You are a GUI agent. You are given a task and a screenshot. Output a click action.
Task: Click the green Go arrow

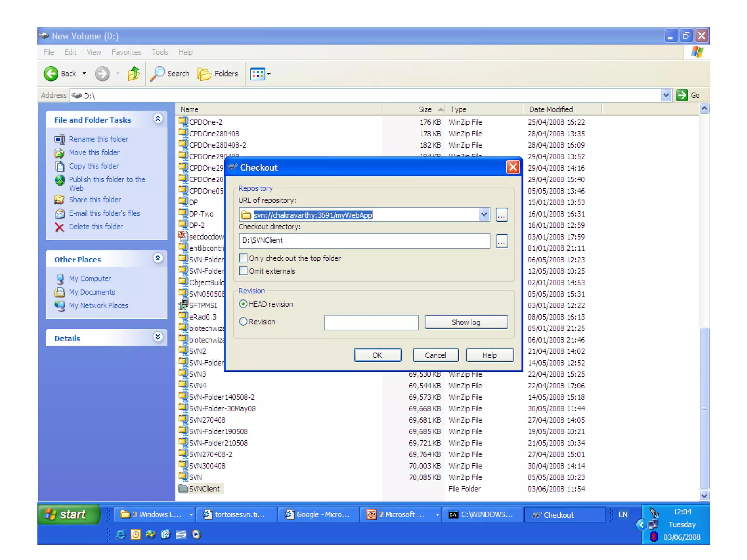pos(682,96)
